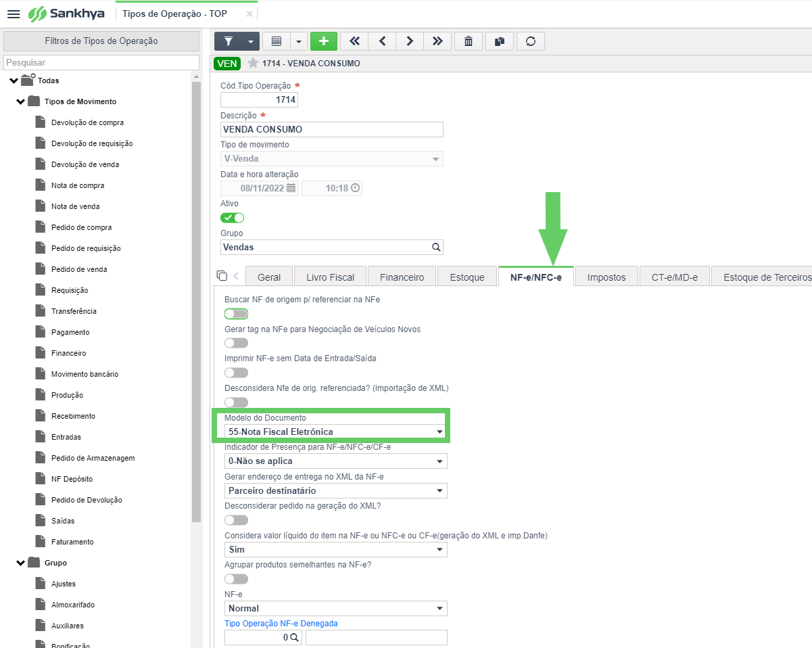
Task: Toggle Buscar NF de origem p/ referenciar
Action: (237, 314)
